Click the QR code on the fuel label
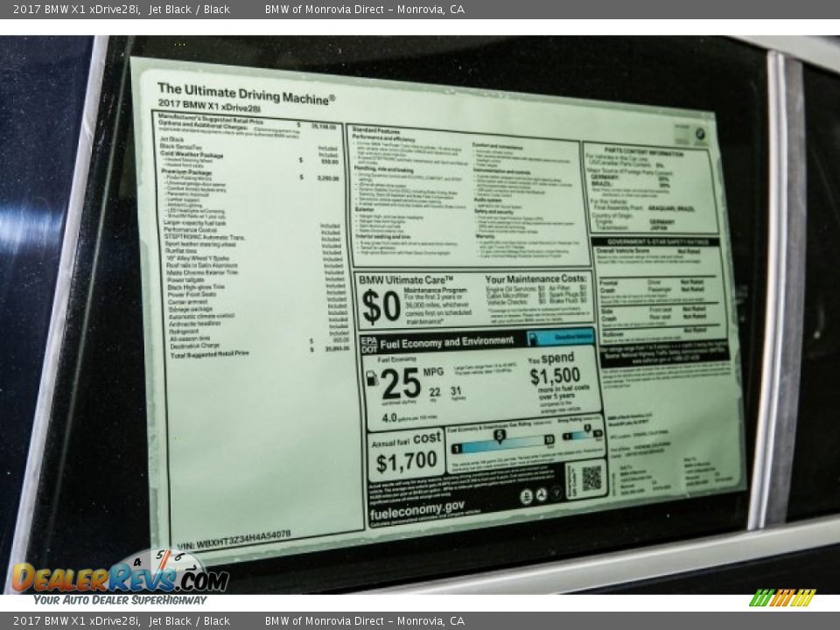Viewport: 840px width, 630px height. [x=591, y=478]
